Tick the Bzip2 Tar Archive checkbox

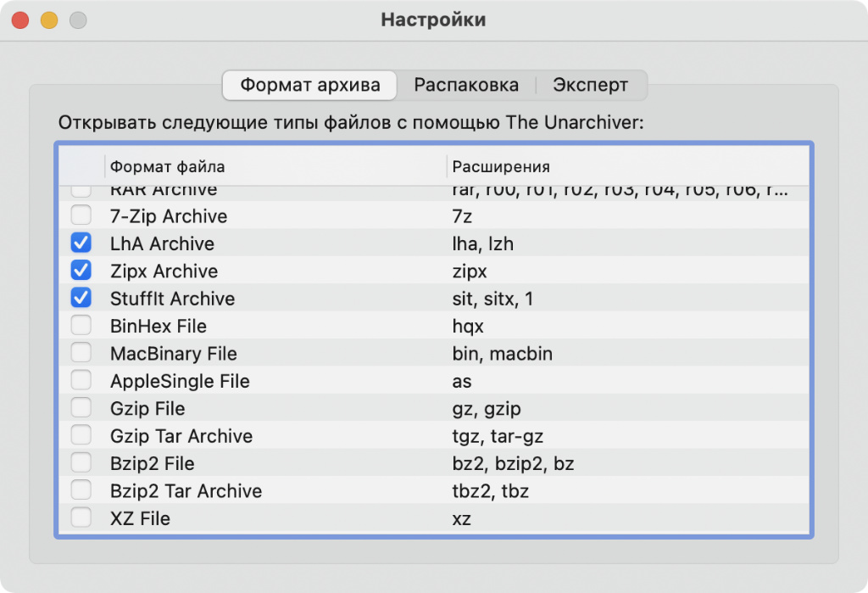pos(81,491)
